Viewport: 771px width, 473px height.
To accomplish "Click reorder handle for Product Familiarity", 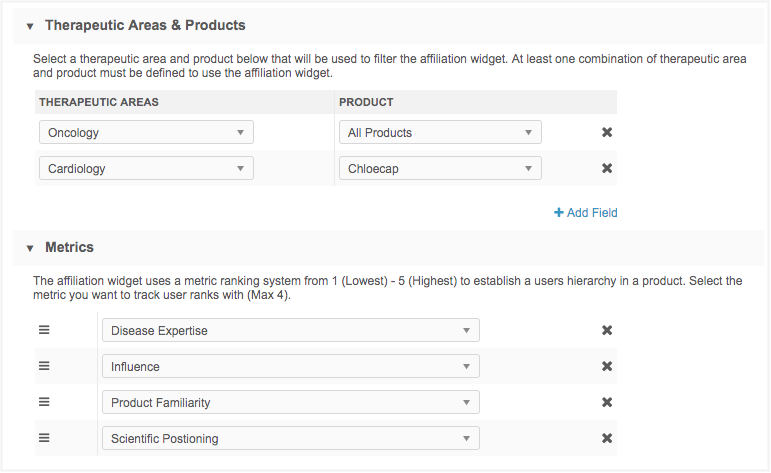I will [x=44, y=402].
